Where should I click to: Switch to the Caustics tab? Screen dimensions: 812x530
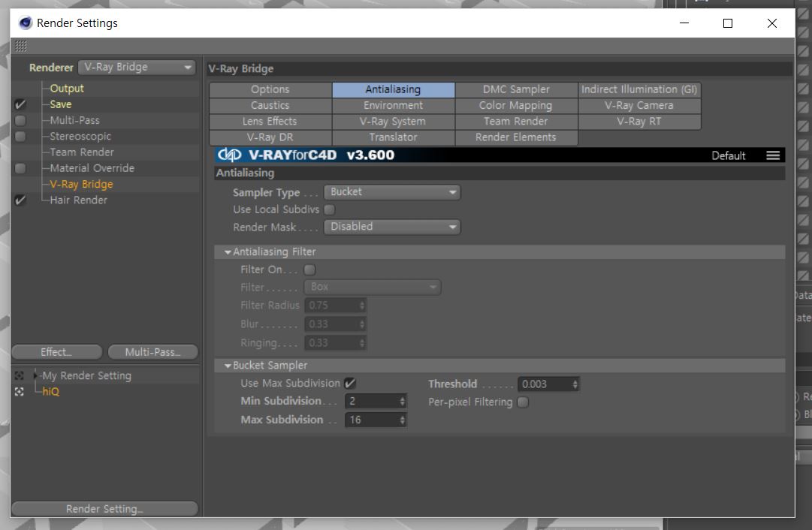tap(270, 106)
